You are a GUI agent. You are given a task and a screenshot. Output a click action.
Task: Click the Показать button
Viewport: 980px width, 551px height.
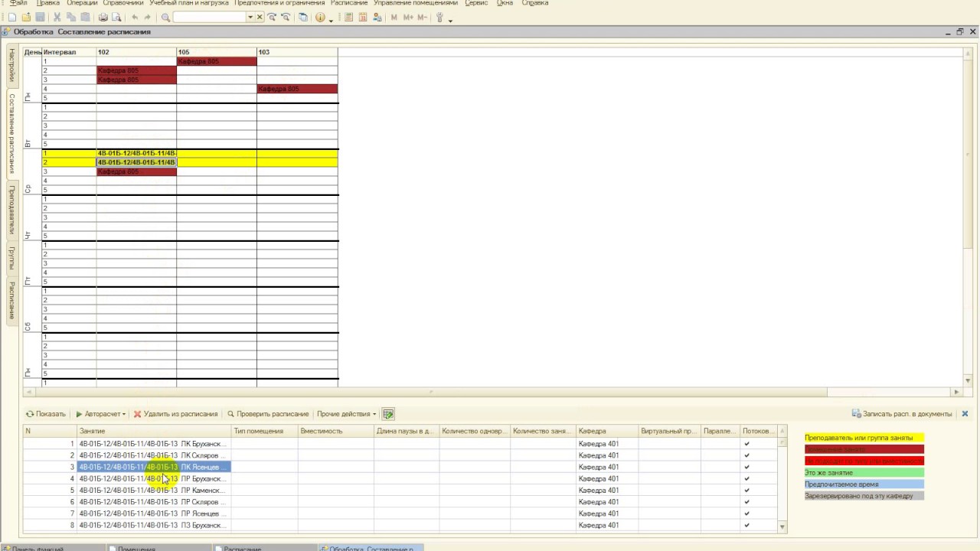(x=46, y=414)
